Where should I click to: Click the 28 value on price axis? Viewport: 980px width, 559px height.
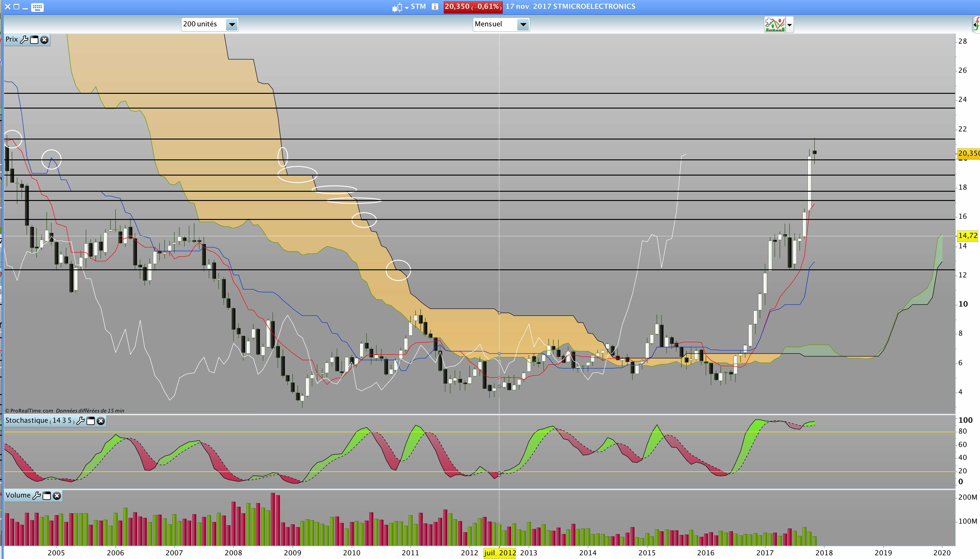pyautogui.click(x=962, y=41)
